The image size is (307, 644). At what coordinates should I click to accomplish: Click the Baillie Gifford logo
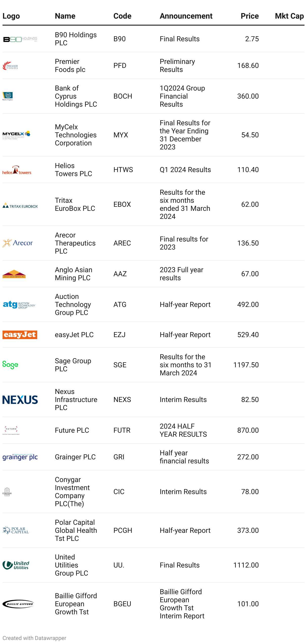coord(18,604)
